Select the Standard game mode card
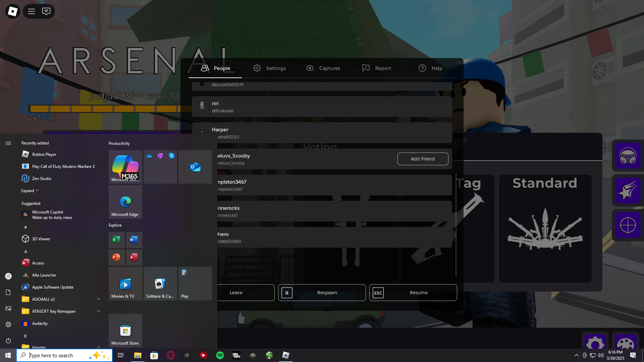644x362 pixels. tap(545, 228)
